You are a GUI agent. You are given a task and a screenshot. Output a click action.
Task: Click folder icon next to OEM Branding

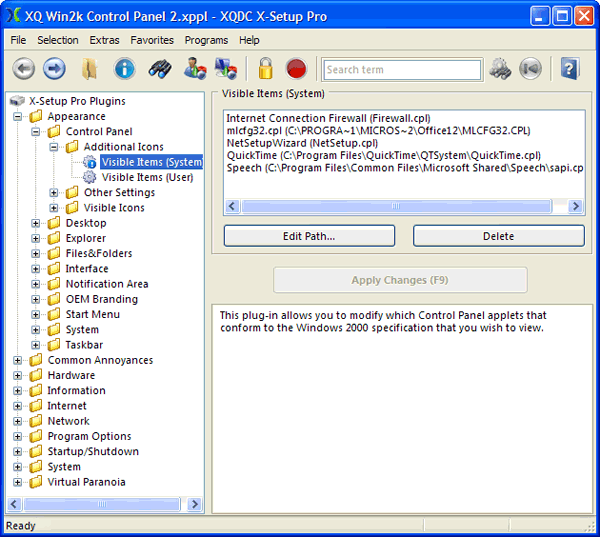click(54, 299)
